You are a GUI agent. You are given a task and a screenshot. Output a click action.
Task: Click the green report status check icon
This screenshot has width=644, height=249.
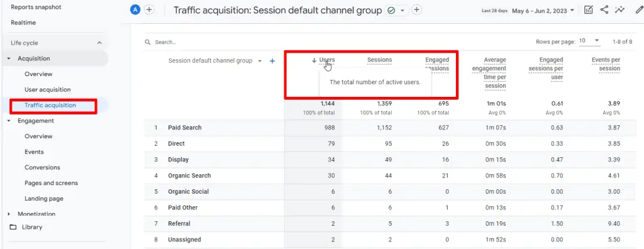tap(391, 10)
